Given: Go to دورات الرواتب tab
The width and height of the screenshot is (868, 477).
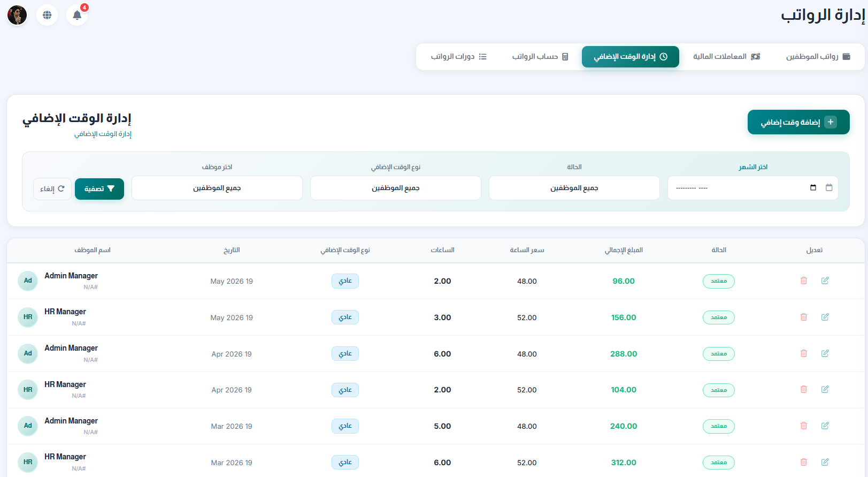Looking at the screenshot, I should [459, 57].
